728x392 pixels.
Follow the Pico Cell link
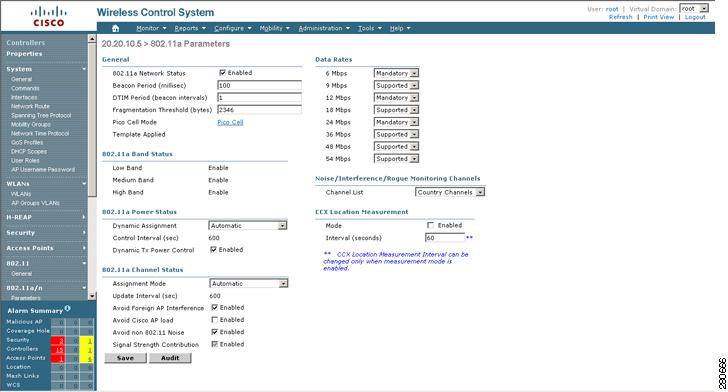[x=230, y=122]
